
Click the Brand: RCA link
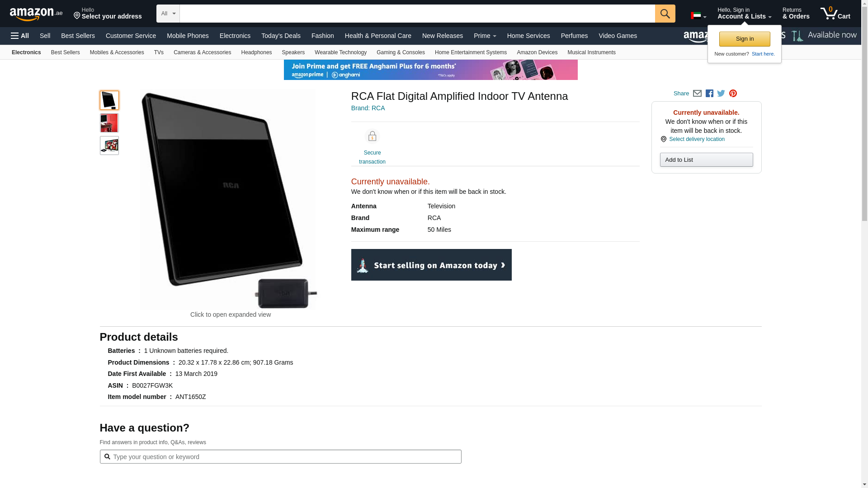(x=368, y=108)
